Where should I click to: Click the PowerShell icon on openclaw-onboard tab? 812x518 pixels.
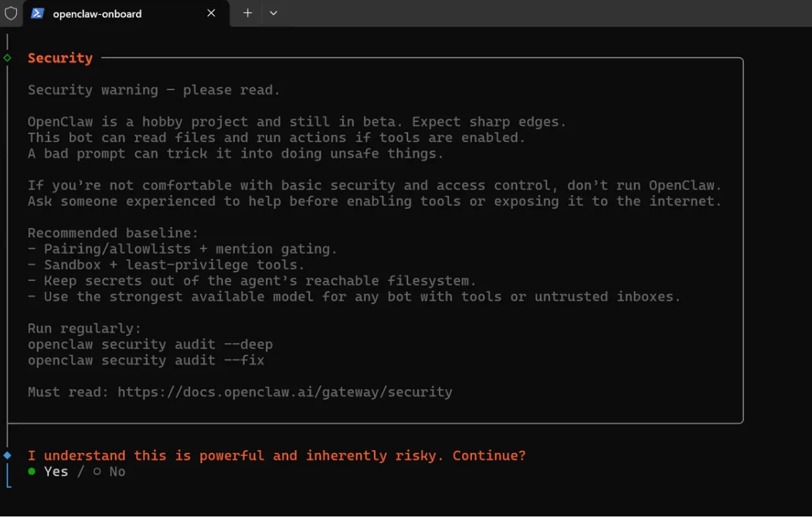point(37,13)
